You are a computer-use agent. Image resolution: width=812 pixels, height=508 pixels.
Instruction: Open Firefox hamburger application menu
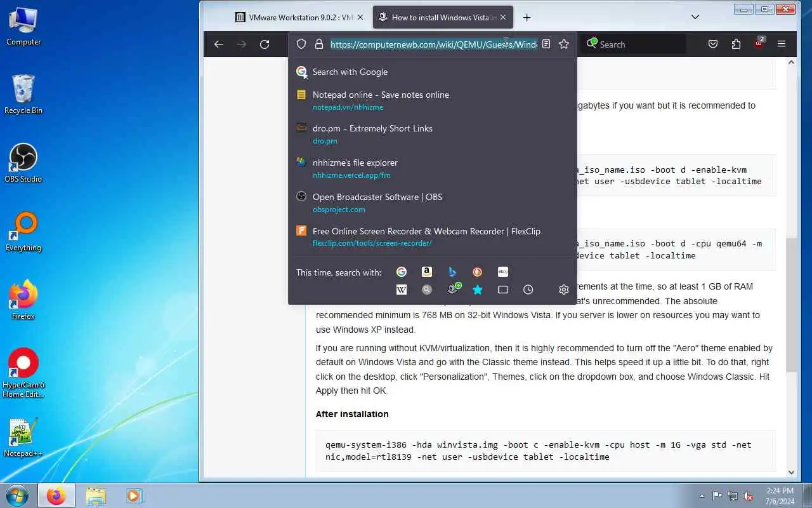click(x=782, y=44)
